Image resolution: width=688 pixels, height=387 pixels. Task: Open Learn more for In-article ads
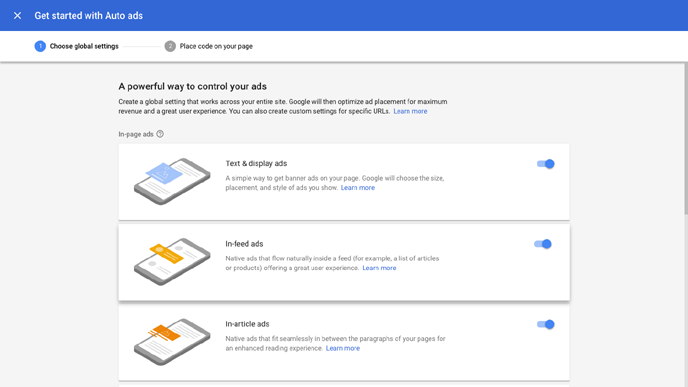(x=343, y=348)
